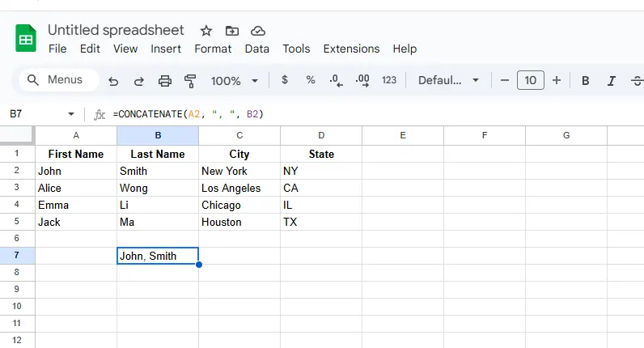644x348 pixels.
Task: Format as currency with dollar button
Action: pyautogui.click(x=285, y=81)
